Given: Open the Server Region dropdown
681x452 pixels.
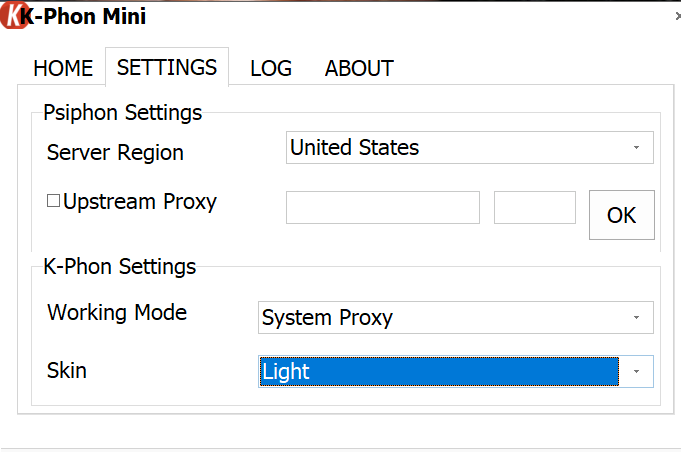Looking at the screenshot, I should (x=636, y=148).
